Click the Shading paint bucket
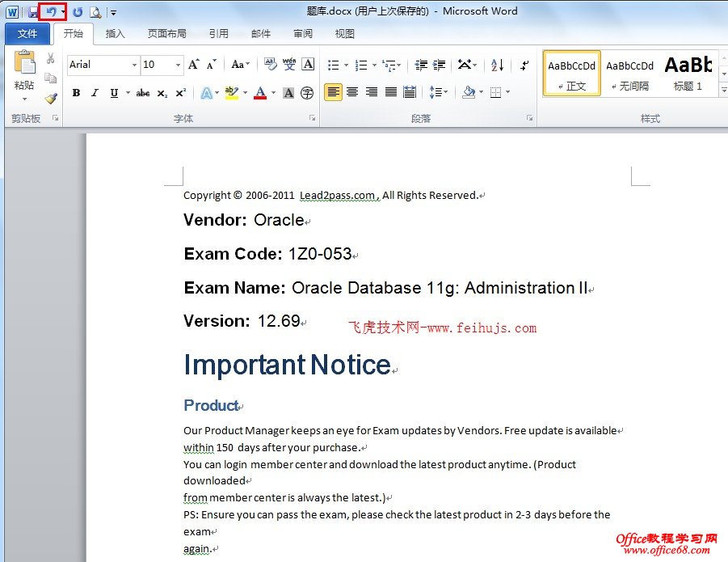 point(469,92)
